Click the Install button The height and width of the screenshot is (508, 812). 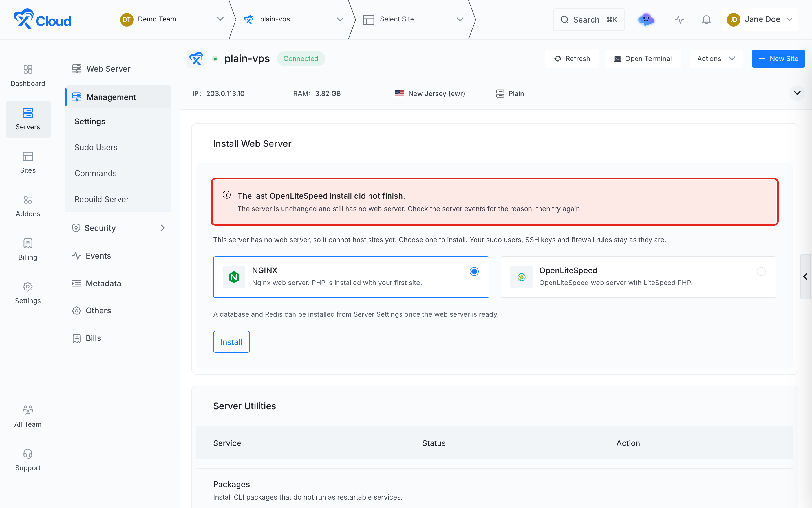(231, 342)
